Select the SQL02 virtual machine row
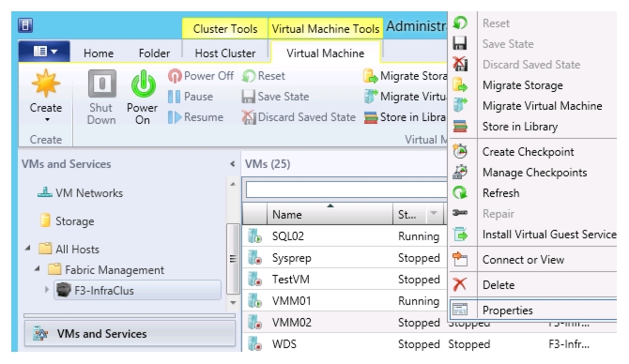629x364 pixels. tap(345, 236)
